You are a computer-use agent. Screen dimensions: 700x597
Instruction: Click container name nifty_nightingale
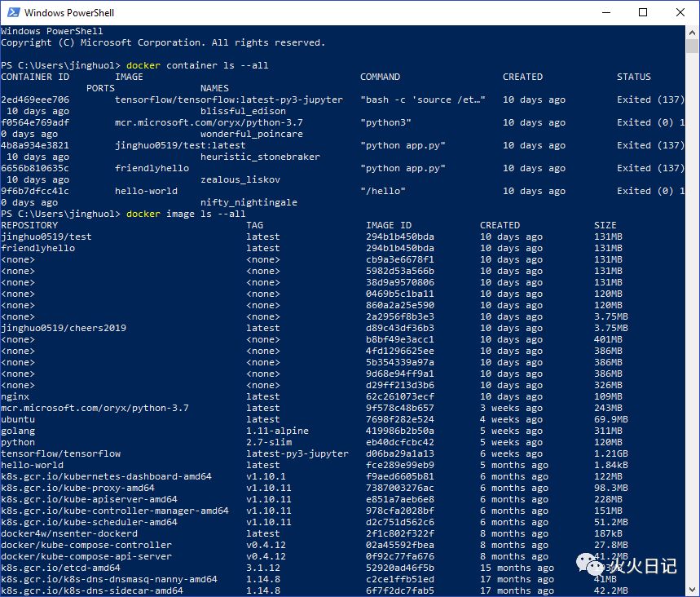coord(249,202)
